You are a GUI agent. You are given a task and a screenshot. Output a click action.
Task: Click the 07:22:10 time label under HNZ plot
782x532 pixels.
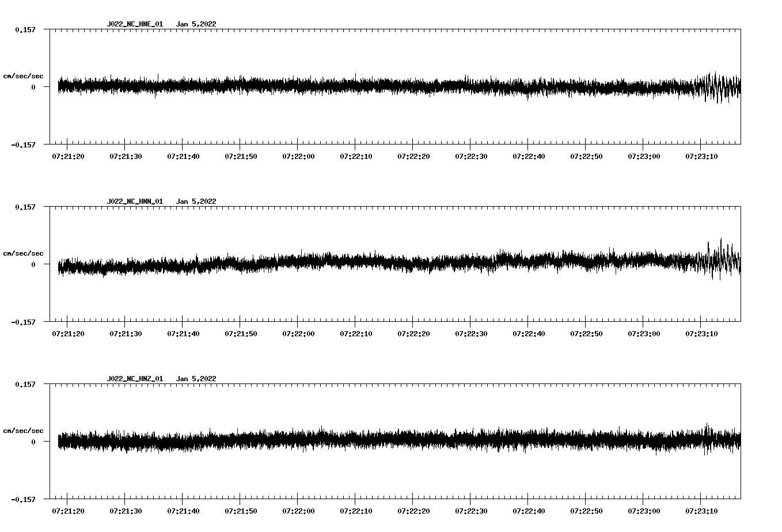click(356, 511)
